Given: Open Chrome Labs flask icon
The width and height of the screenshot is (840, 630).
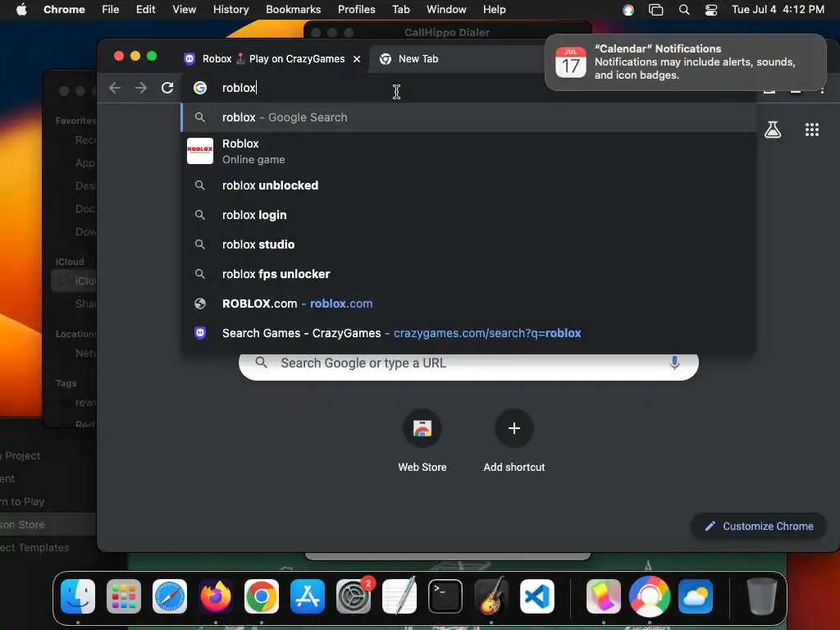Looking at the screenshot, I should [x=773, y=130].
